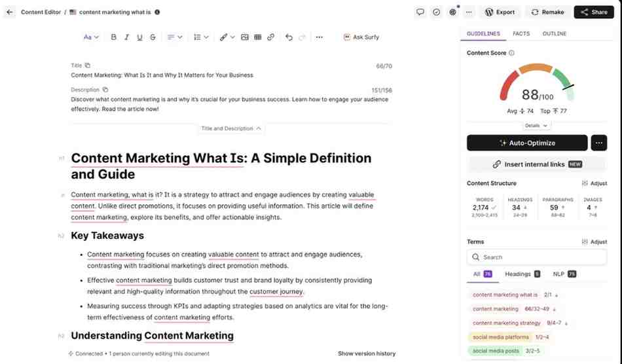The width and height of the screenshot is (622, 364).
Task: Expand the 'content marketing strategy' term arrow
Action: (566, 323)
